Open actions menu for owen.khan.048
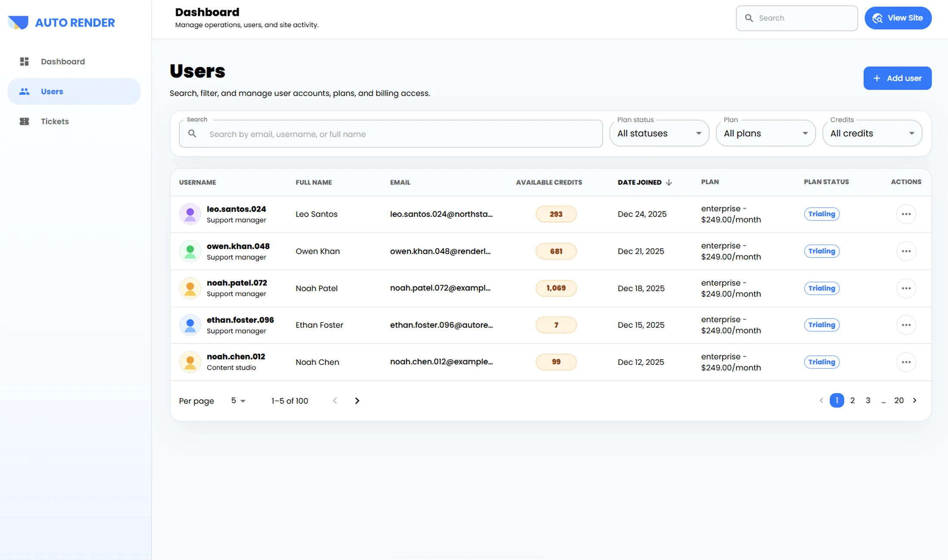This screenshot has width=948, height=560. pos(906,251)
